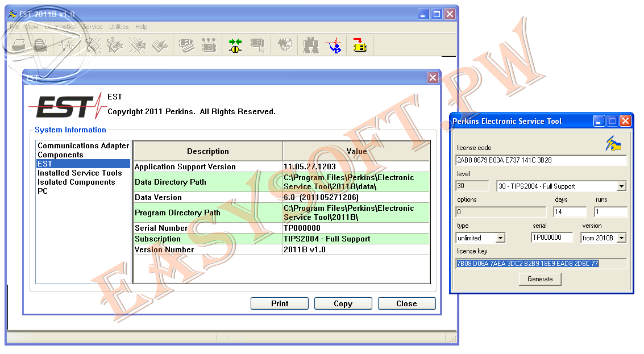
Task: Expand the type dropdown set to unlimited
Action: click(500, 238)
